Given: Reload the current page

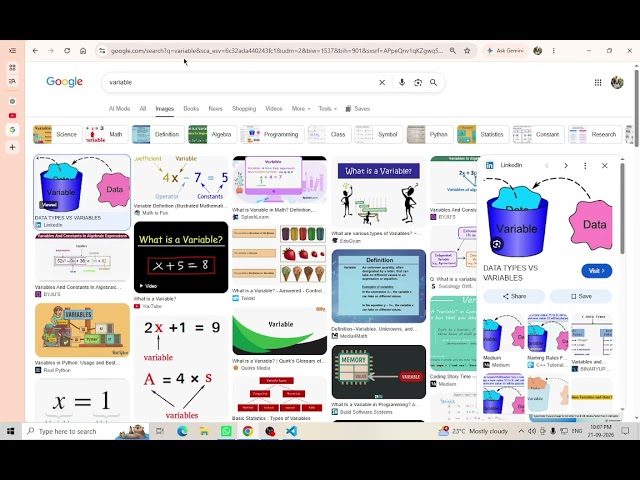Looking at the screenshot, I should (x=67, y=51).
